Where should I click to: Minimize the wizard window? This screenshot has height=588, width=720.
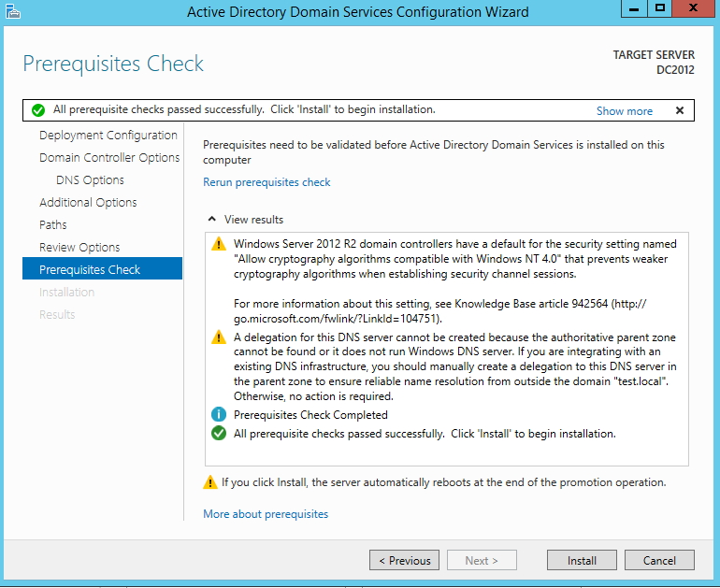(x=634, y=8)
